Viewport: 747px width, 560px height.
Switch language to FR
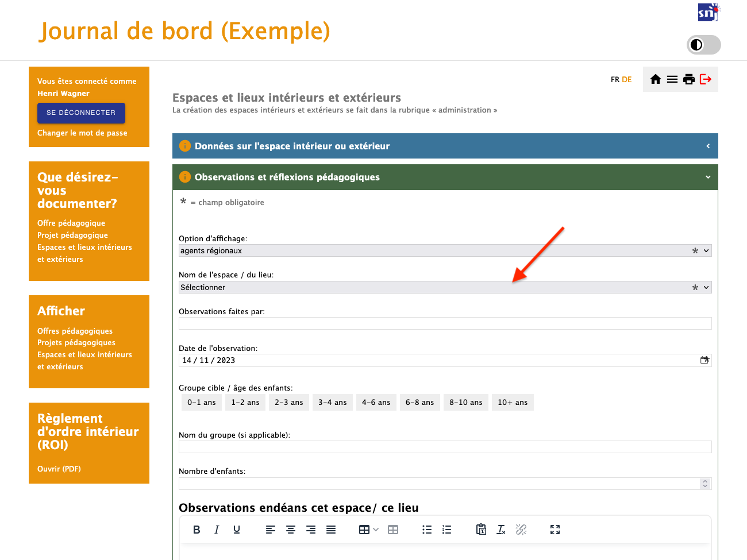pyautogui.click(x=615, y=79)
